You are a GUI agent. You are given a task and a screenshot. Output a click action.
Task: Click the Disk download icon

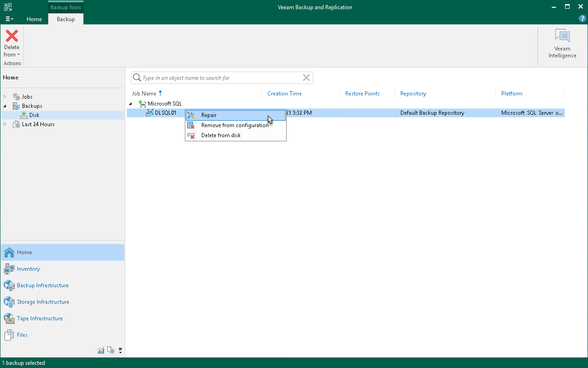[x=24, y=115]
